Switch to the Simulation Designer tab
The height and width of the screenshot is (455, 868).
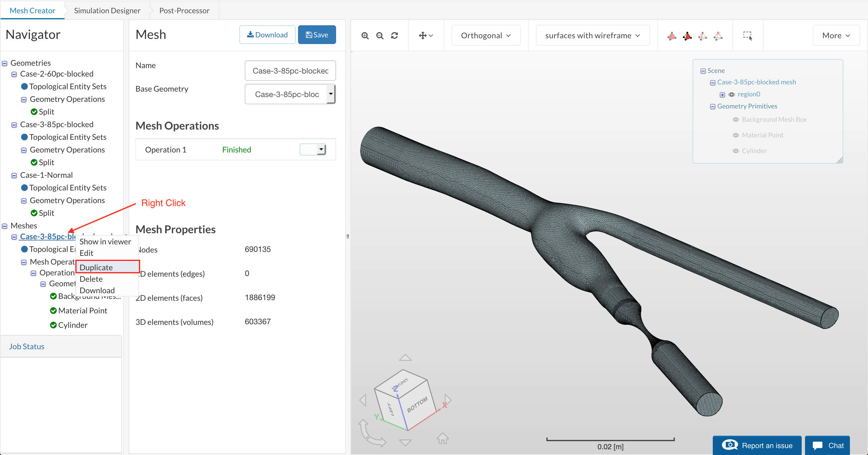[107, 11]
